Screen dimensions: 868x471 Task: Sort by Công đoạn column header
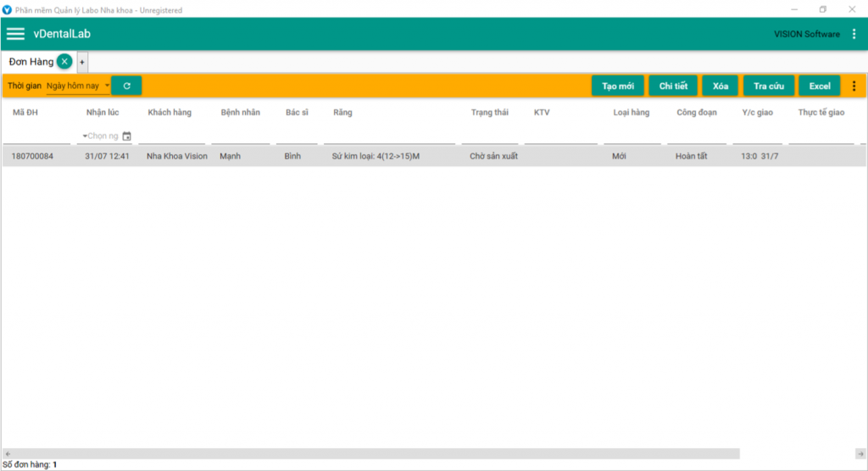[x=697, y=113]
